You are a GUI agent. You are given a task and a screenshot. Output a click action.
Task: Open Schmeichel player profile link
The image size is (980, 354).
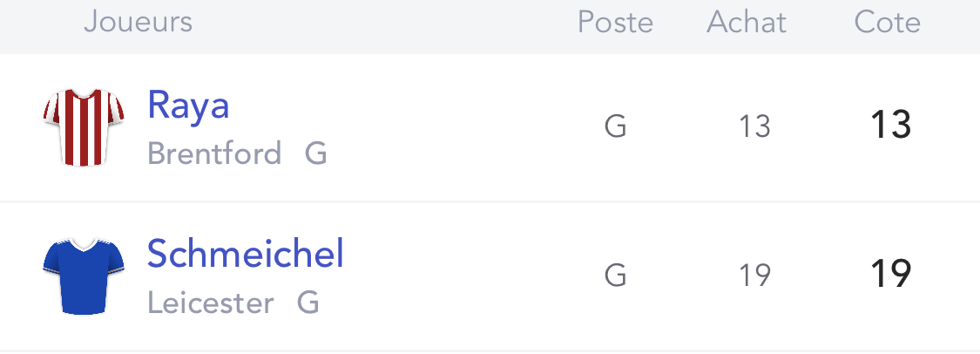coord(246,254)
